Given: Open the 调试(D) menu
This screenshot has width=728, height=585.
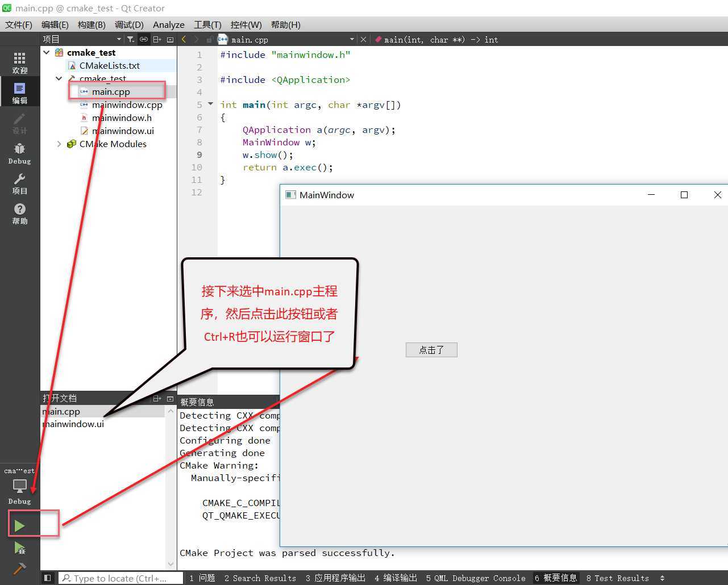Looking at the screenshot, I should [x=129, y=24].
